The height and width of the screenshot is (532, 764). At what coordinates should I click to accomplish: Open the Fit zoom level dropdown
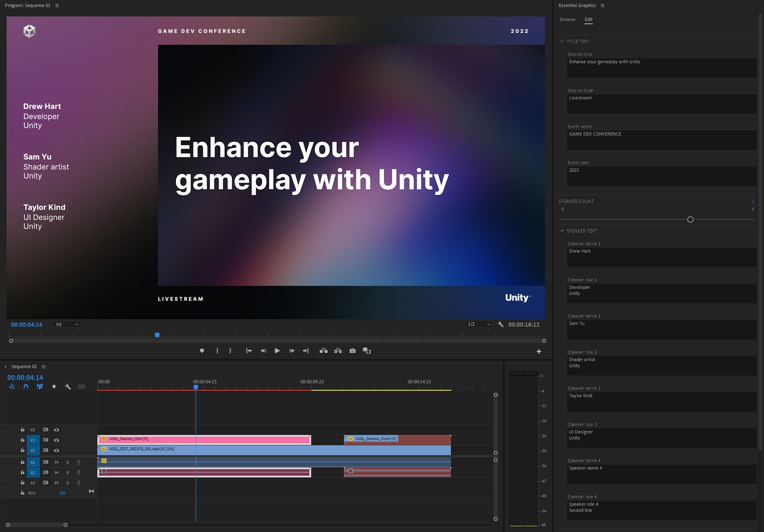pyautogui.click(x=67, y=325)
